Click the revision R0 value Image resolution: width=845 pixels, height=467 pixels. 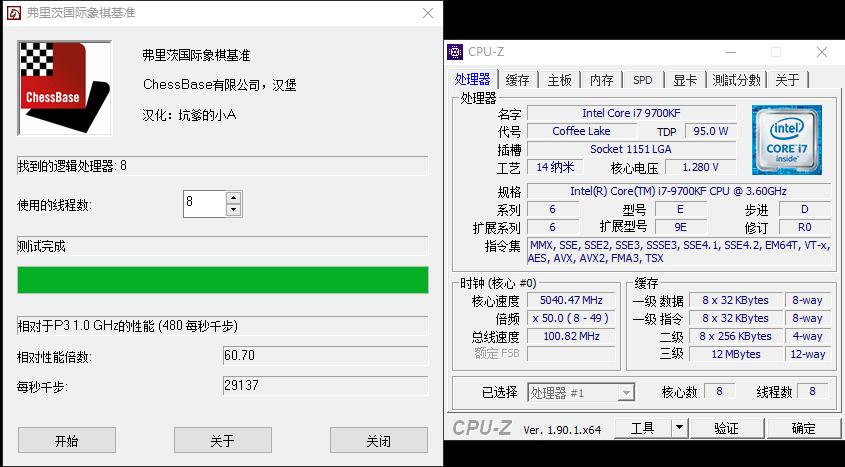(805, 227)
